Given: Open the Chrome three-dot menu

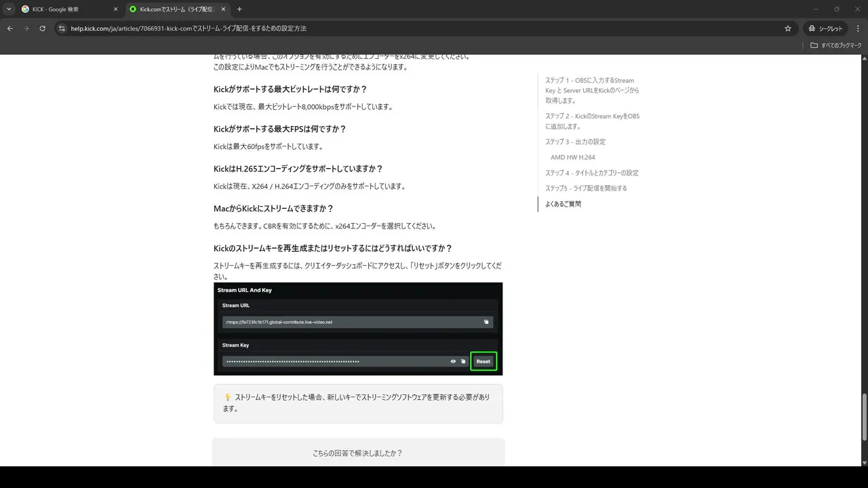Looking at the screenshot, I should click(858, 28).
